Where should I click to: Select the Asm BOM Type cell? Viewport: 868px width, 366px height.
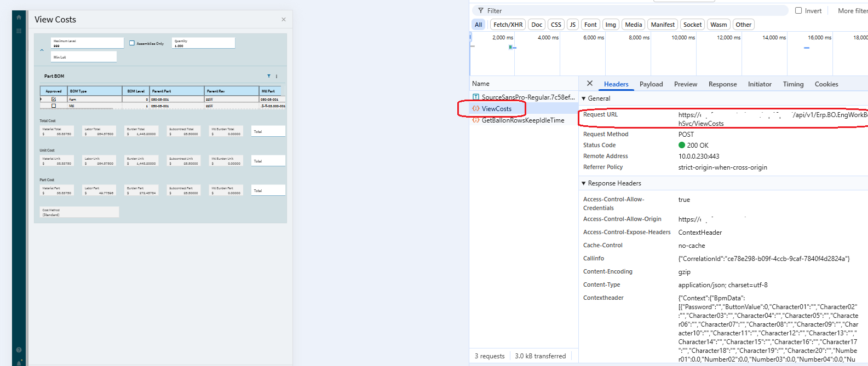click(95, 100)
